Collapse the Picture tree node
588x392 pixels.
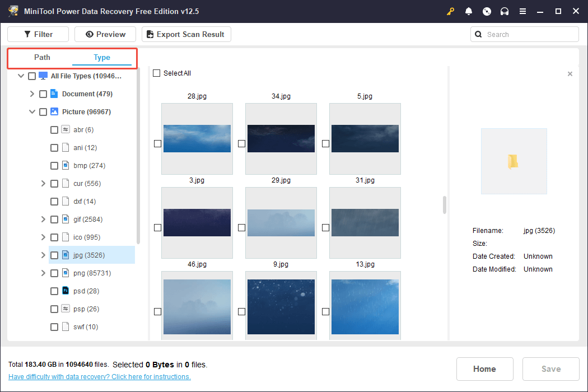pyautogui.click(x=32, y=112)
